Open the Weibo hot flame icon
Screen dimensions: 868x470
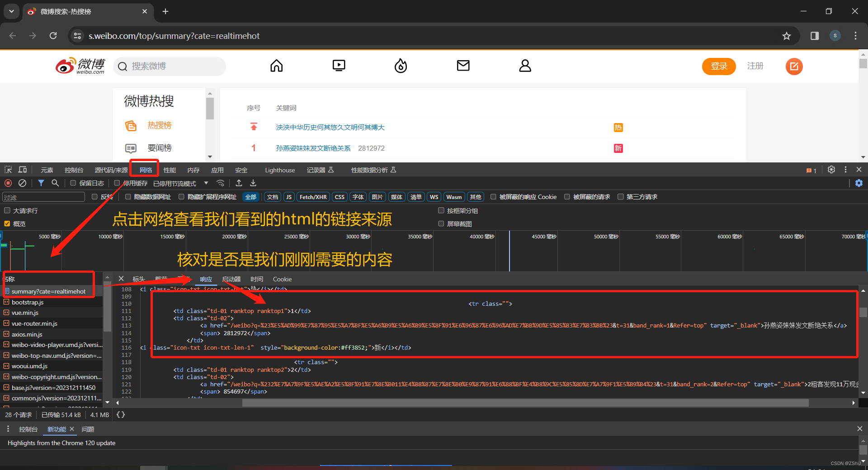[401, 66]
